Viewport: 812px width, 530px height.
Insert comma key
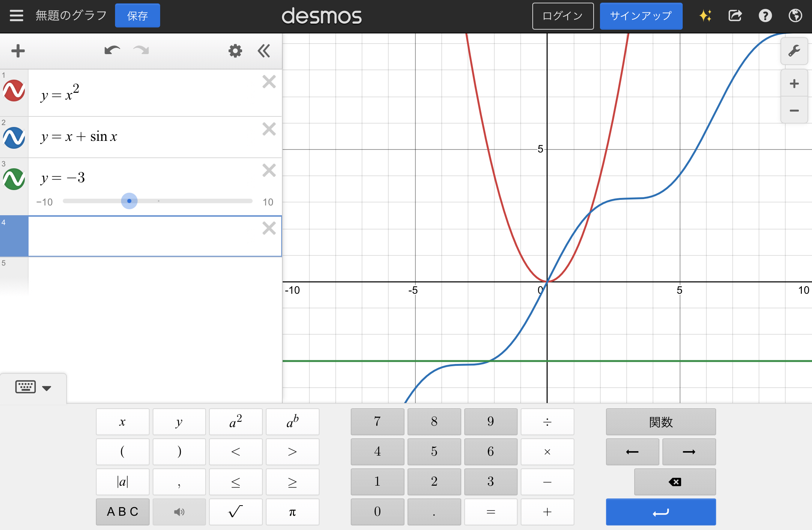click(179, 482)
